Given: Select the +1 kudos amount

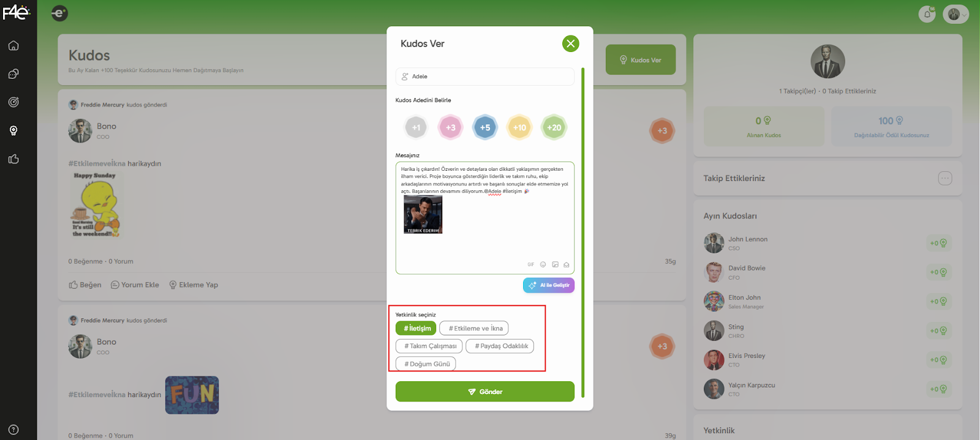Looking at the screenshot, I should [x=416, y=127].
